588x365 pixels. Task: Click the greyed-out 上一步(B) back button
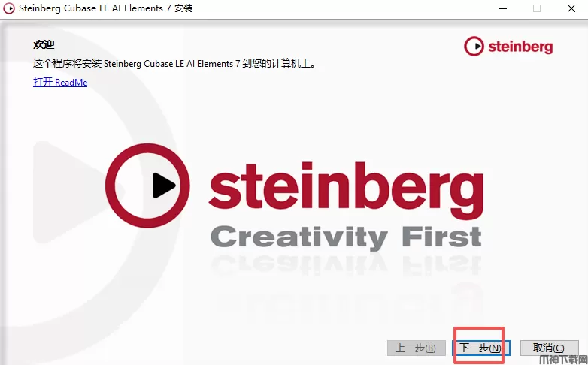click(417, 348)
